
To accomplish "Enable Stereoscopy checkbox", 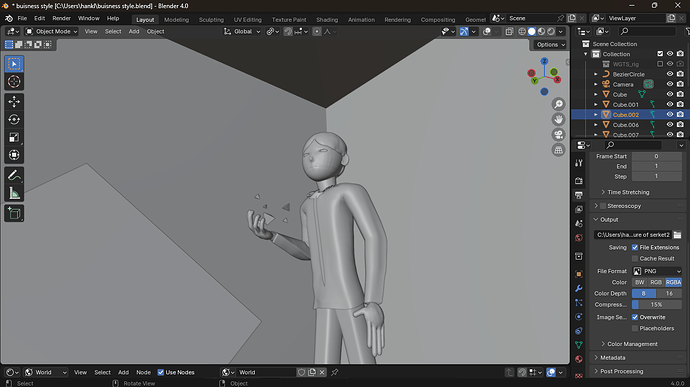I will (603, 206).
